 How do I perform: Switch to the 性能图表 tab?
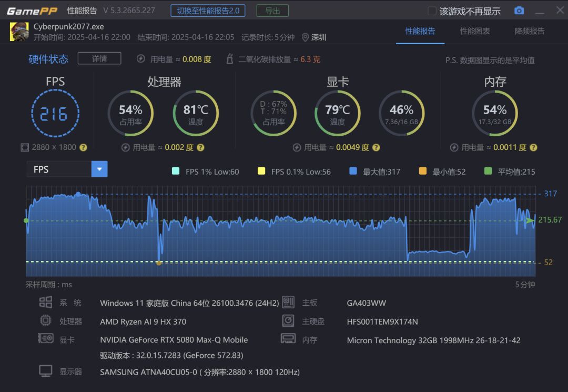[475, 31]
